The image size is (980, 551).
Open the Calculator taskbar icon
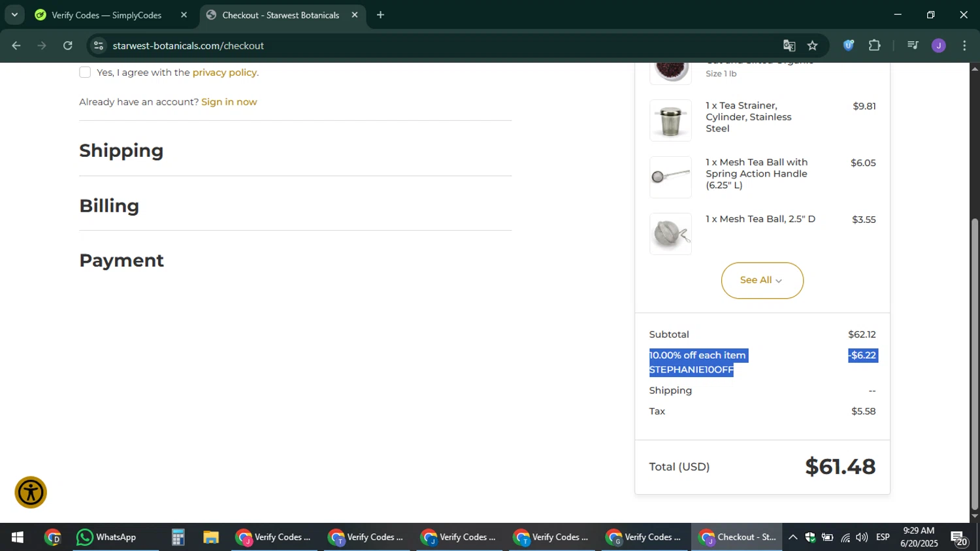click(x=178, y=537)
